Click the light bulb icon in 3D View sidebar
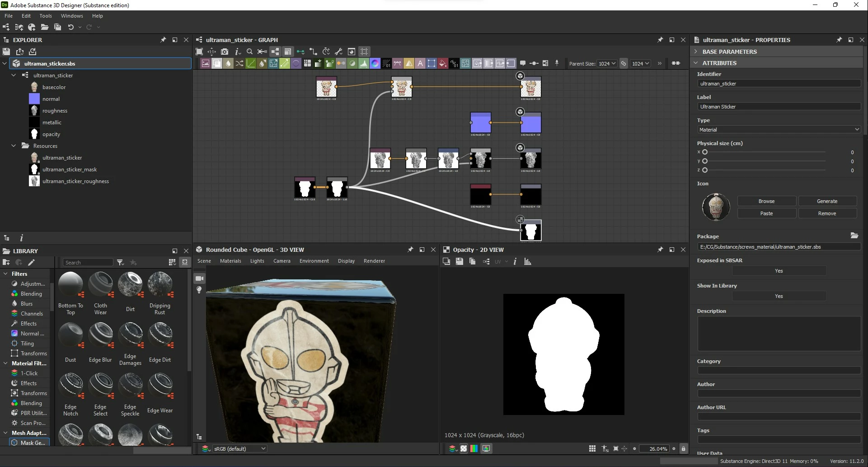 point(199,290)
